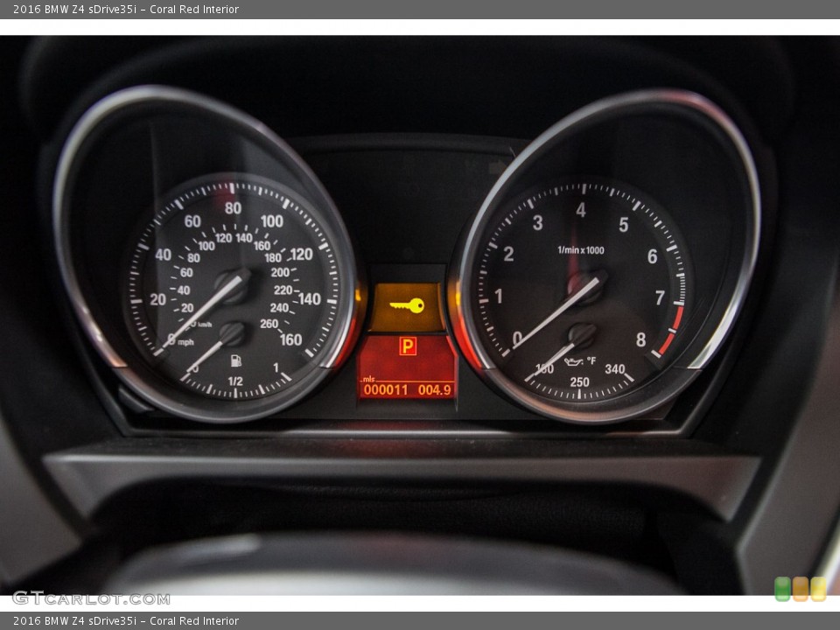This screenshot has height=630, width=840.
Task: Click the 120 mph mark on speedometer
Action: (302, 255)
